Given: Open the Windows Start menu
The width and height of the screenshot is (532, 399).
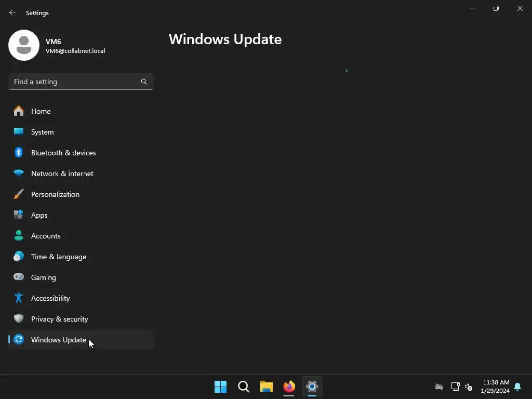Looking at the screenshot, I should (220, 387).
